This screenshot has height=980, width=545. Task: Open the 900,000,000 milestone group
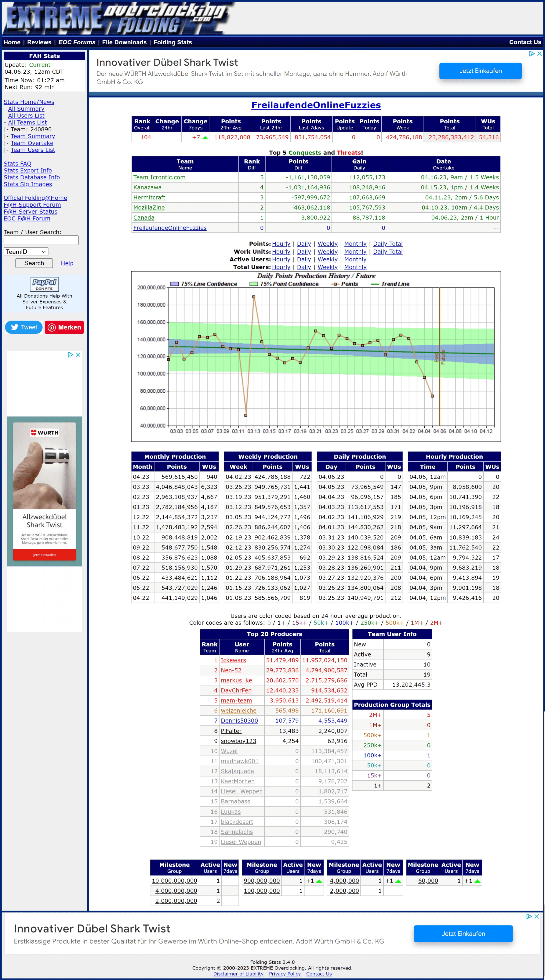pos(262,881)
